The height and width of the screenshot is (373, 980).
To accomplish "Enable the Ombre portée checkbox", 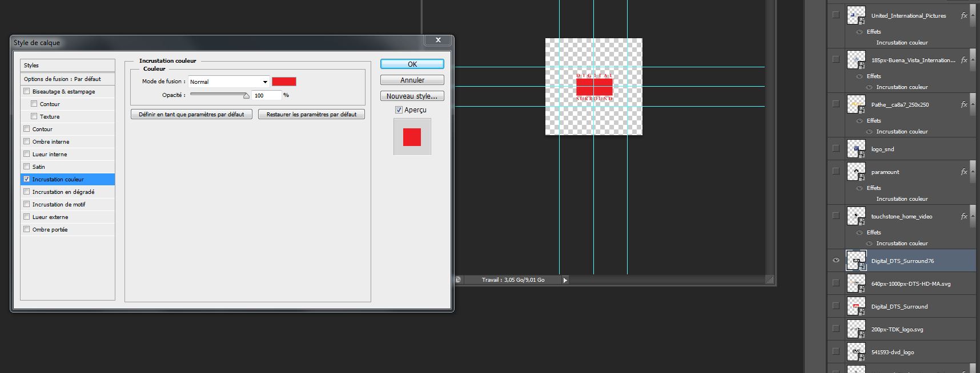I will pyautogui.click(x=26, y=229).
